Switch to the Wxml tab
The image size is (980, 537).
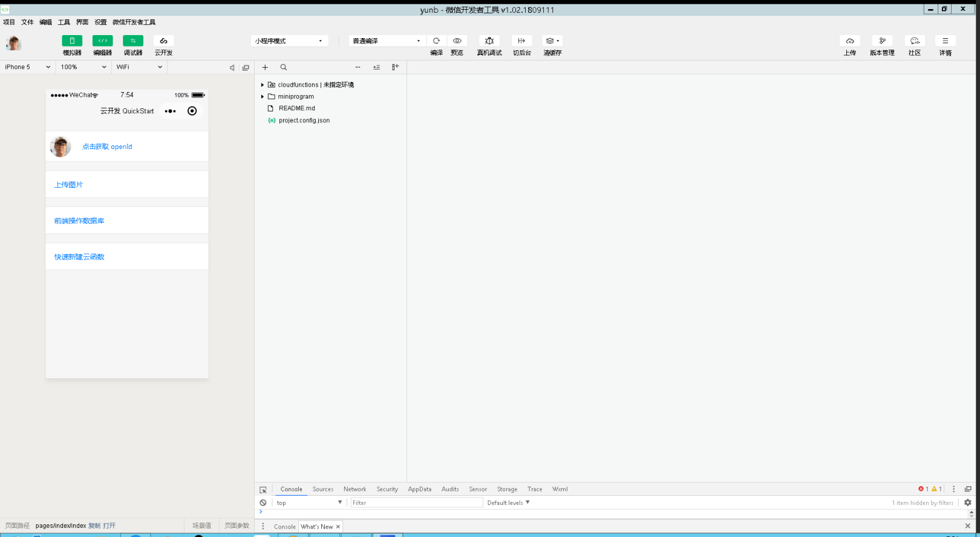tap(560, 489)
